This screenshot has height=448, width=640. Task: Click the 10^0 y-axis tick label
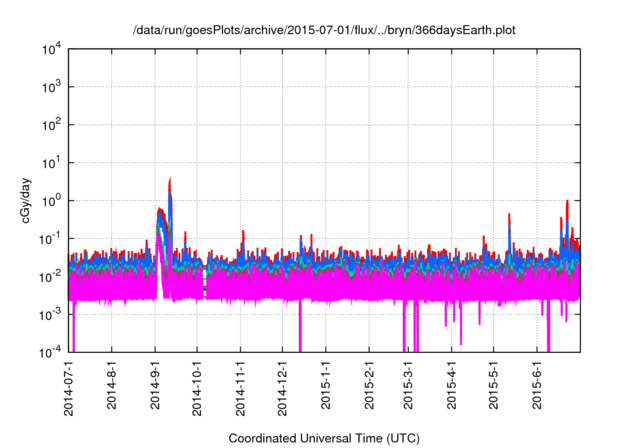[x=52, y=200]
